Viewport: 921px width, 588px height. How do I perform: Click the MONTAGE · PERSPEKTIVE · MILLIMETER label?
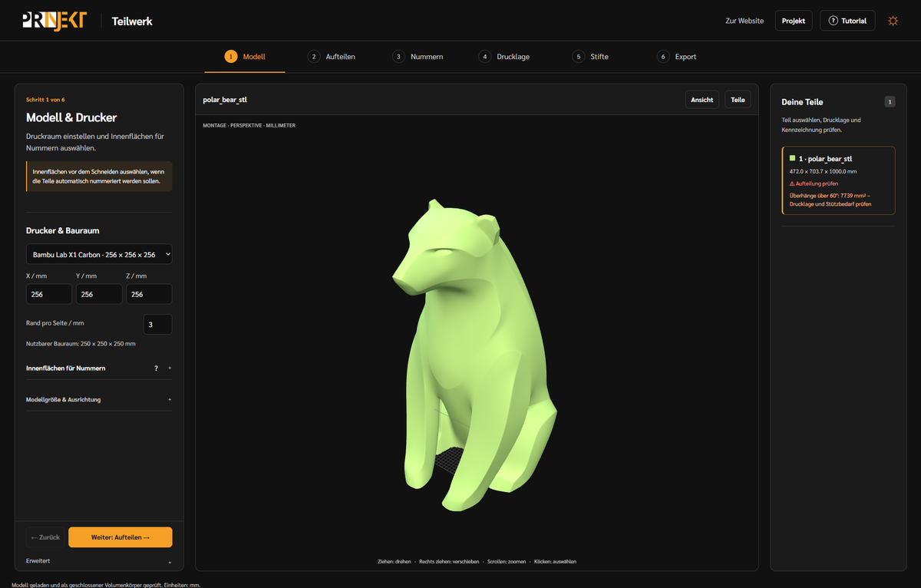pyautogui.click(x=249, y=125)
